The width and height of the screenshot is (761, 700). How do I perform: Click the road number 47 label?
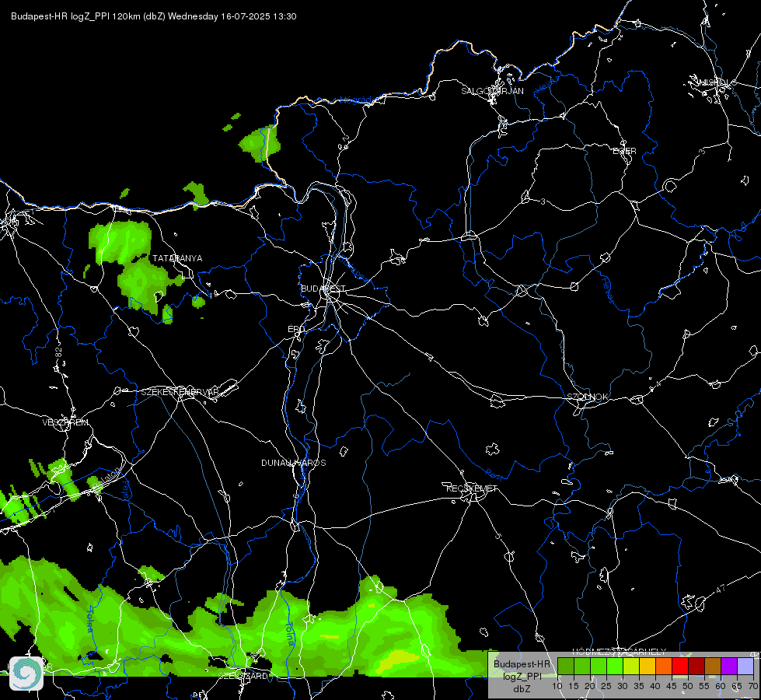click(x=721, y=589)
